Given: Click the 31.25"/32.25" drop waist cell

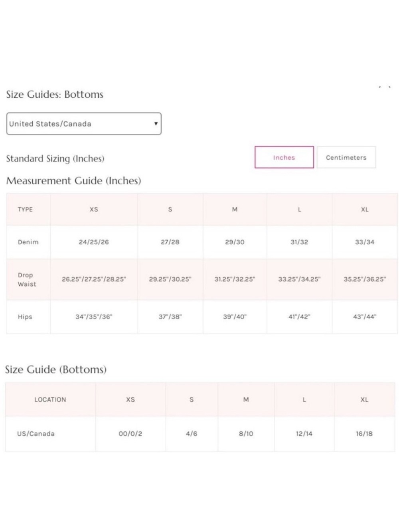Looking at the screenshot, I should [235, 279].
